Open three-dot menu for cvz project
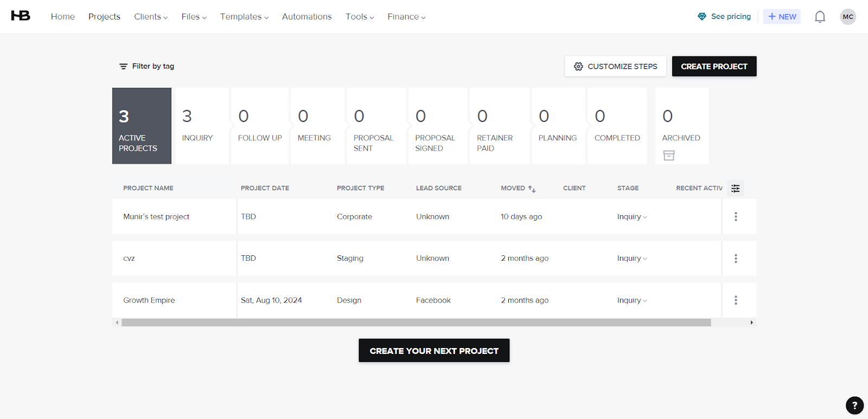The image size is (868, 419). pos(736,259)
